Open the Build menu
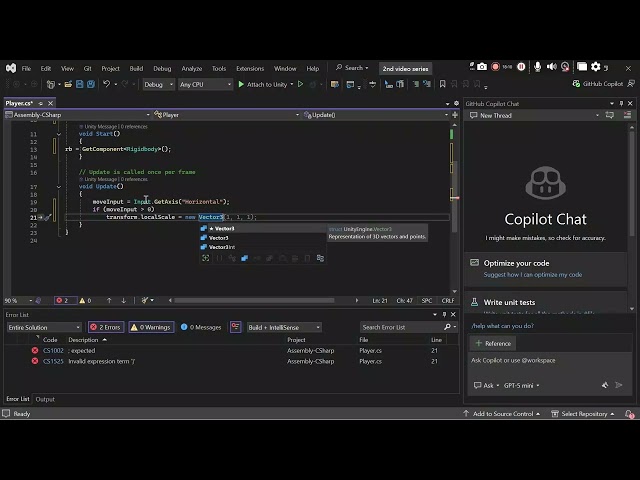The height and width of the screenshot is (480, 640). [136, 68]
